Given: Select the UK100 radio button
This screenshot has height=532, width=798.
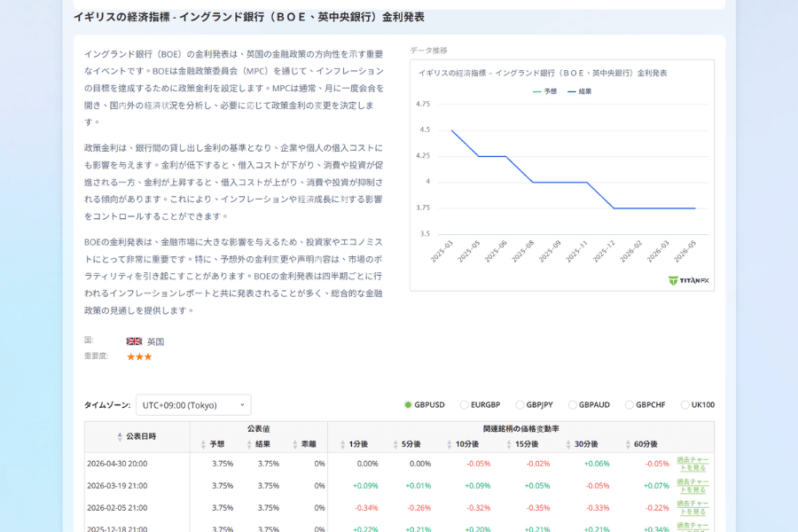Looking at the screenshot, I should (x=685, y=405).
